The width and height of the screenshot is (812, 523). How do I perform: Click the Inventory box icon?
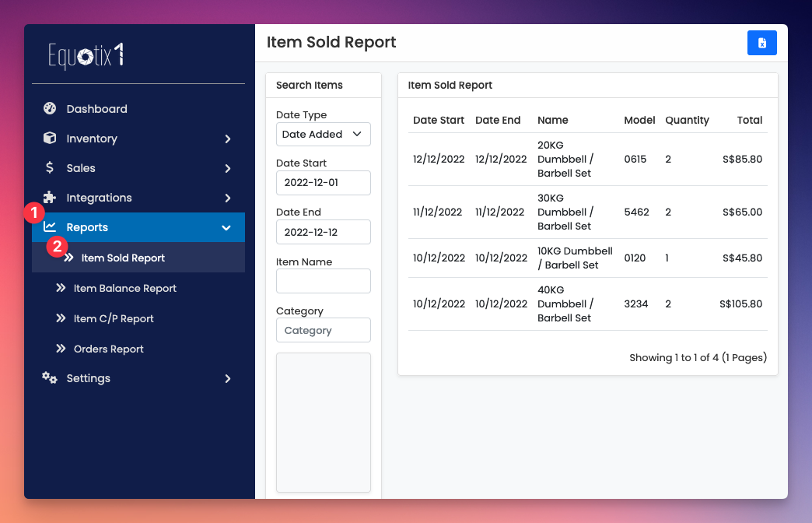(x=50, y=139)
